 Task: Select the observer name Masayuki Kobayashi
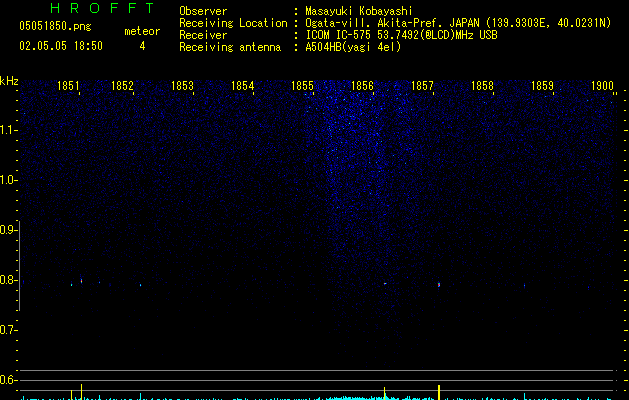(359, 11)
